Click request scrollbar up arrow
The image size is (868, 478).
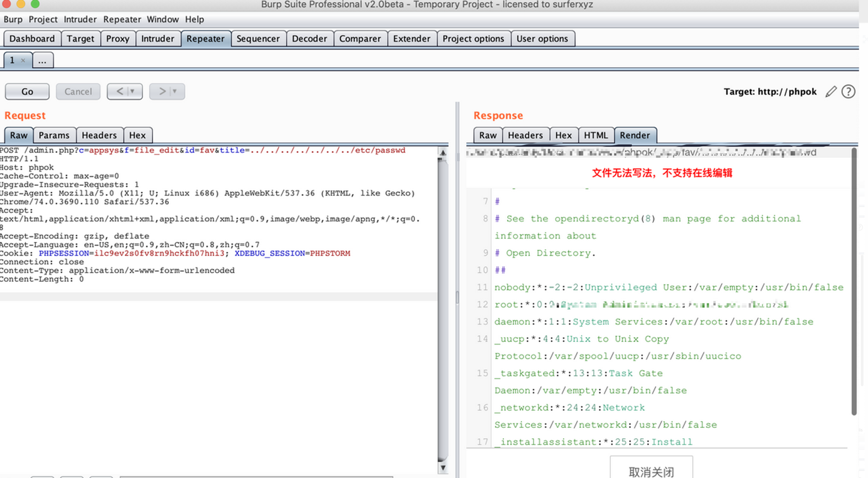pos(443,152)
